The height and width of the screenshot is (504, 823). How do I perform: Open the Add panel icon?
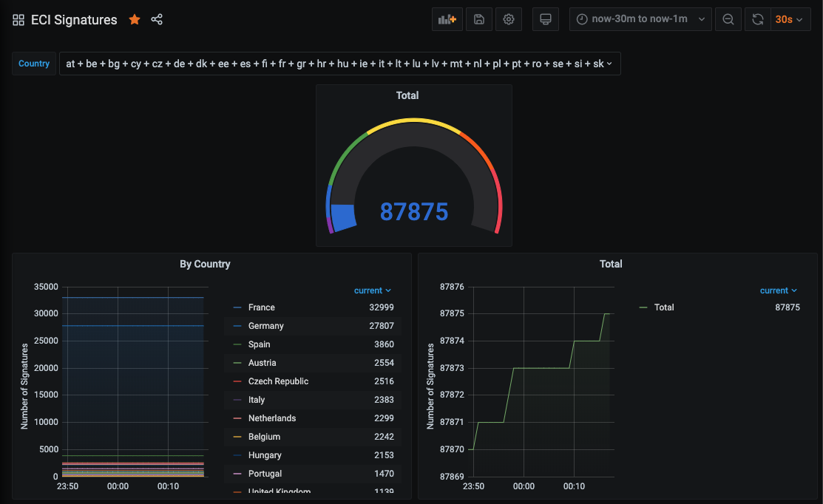[x=447, y=19]
